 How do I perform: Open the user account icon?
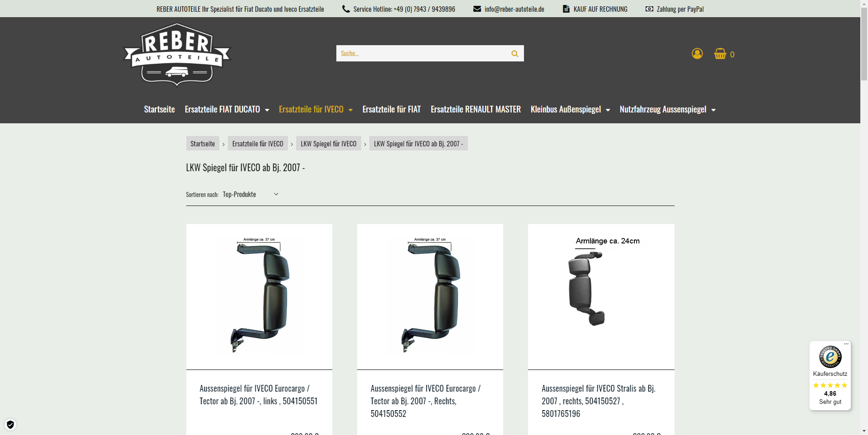[697, 54]
